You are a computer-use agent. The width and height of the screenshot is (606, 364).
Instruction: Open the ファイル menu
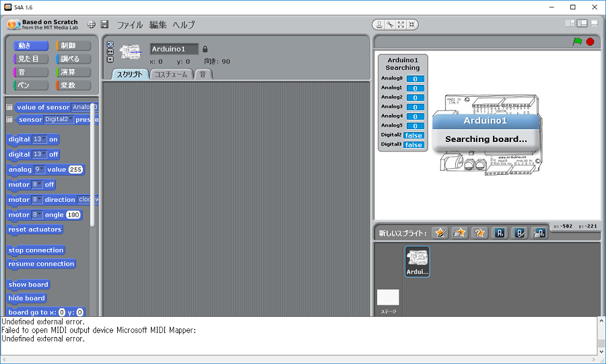(x=130, y=25)
